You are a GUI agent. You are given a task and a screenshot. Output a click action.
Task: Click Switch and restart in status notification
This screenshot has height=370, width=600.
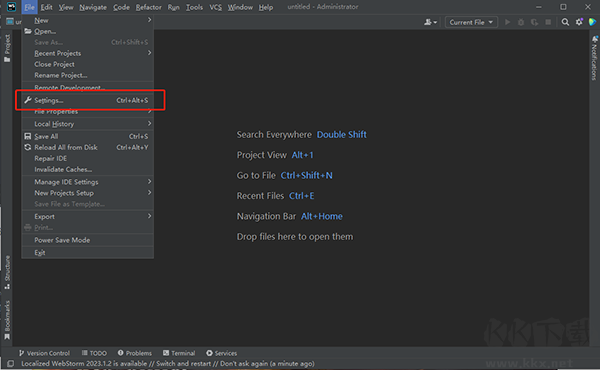[183, 363]
